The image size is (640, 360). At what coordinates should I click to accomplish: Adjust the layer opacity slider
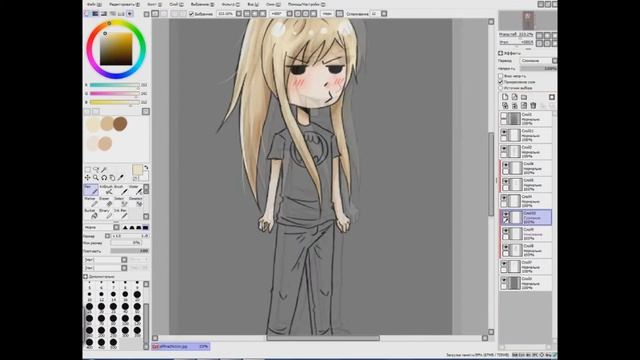click(x=538, y=69)
